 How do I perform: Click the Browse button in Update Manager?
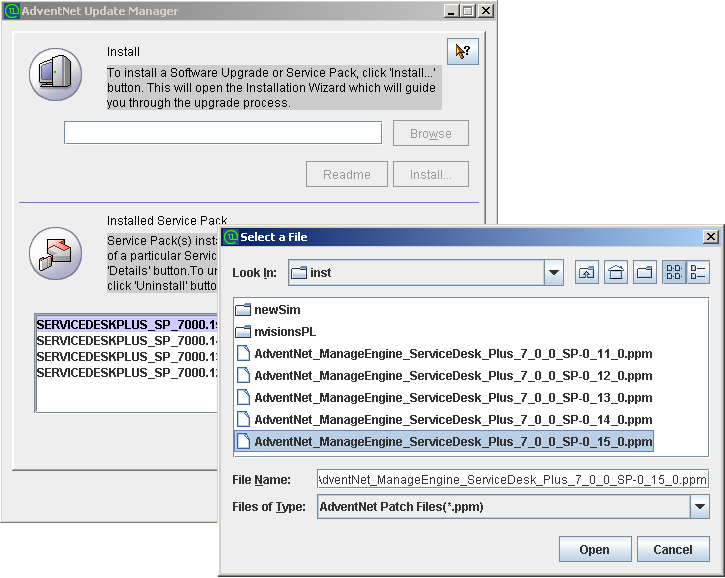click(431, 133)
